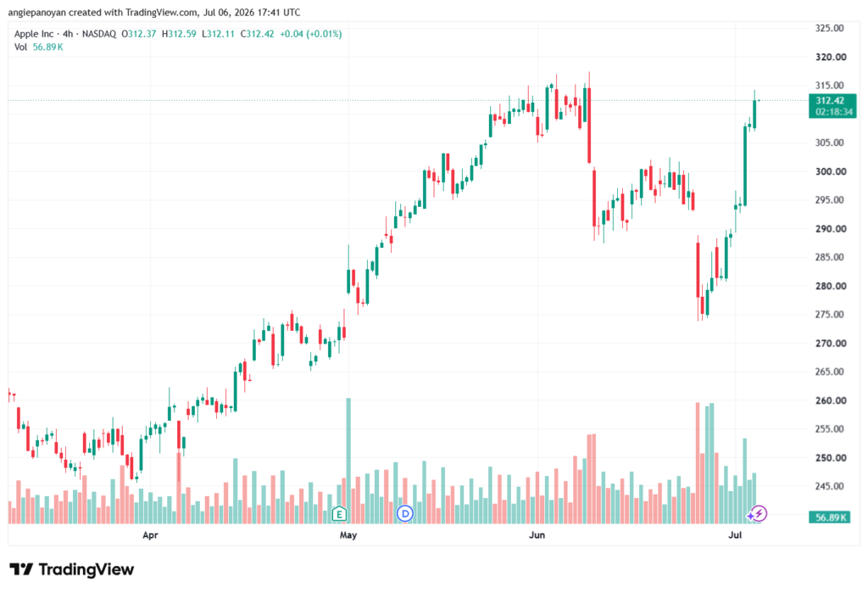Select the Apr label on time axis

point(150,534)
